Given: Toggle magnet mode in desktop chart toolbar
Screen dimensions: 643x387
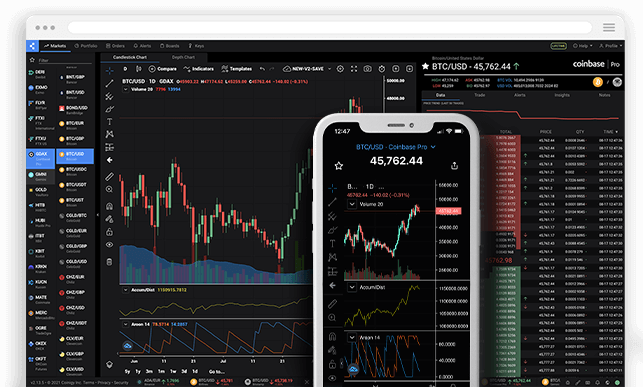Looking at the screenshot, I should point(109,206).
